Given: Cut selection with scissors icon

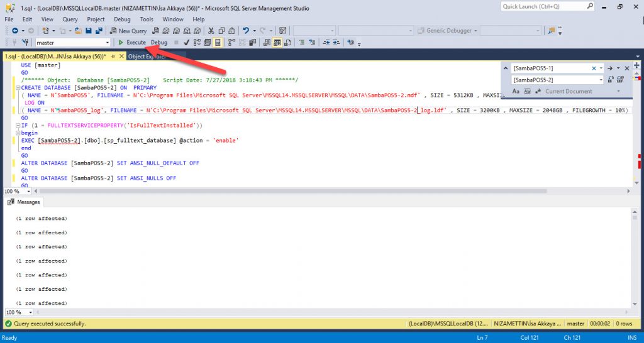Looking at the screenshot, I should tap(211, 31).
